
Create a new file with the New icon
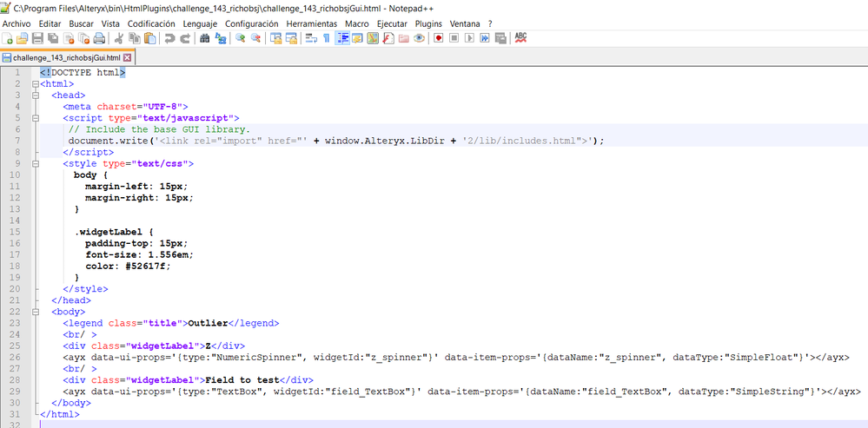pyautogui.click(x=7, y=38)
